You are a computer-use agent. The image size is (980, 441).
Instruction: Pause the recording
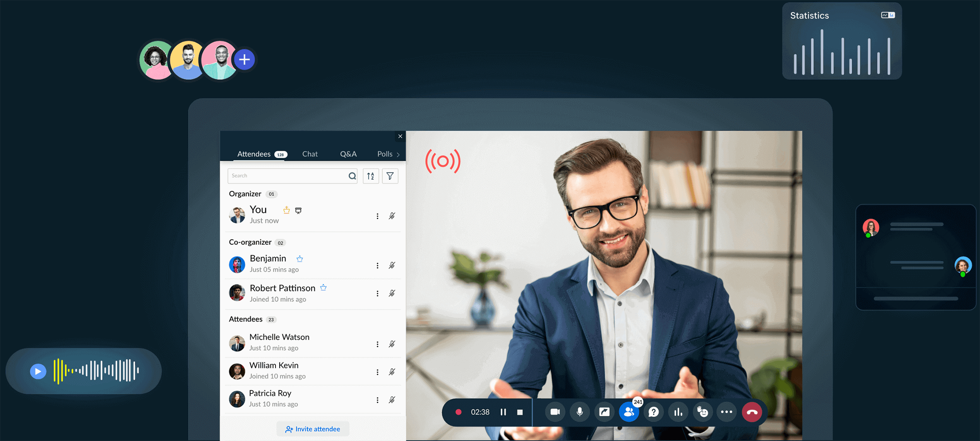tap(503, 412)
